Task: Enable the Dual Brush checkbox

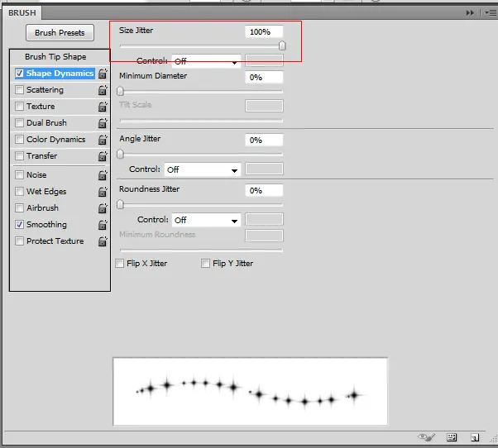Action: 19,123
